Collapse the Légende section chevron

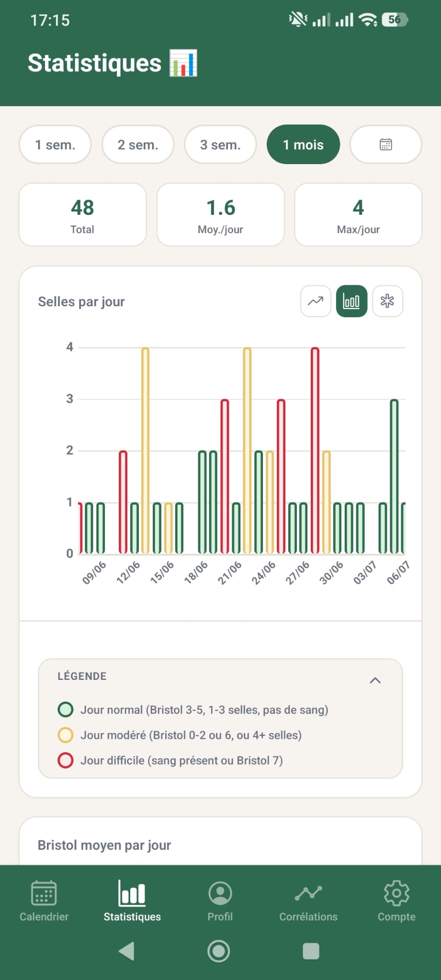tap(375, 680)
